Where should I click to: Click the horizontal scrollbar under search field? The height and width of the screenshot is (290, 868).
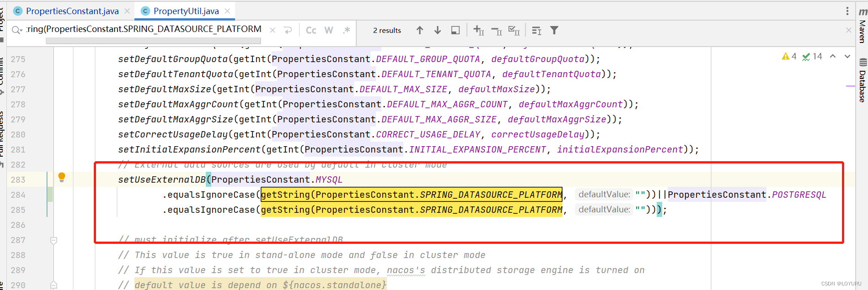click(x=153, y=41)
